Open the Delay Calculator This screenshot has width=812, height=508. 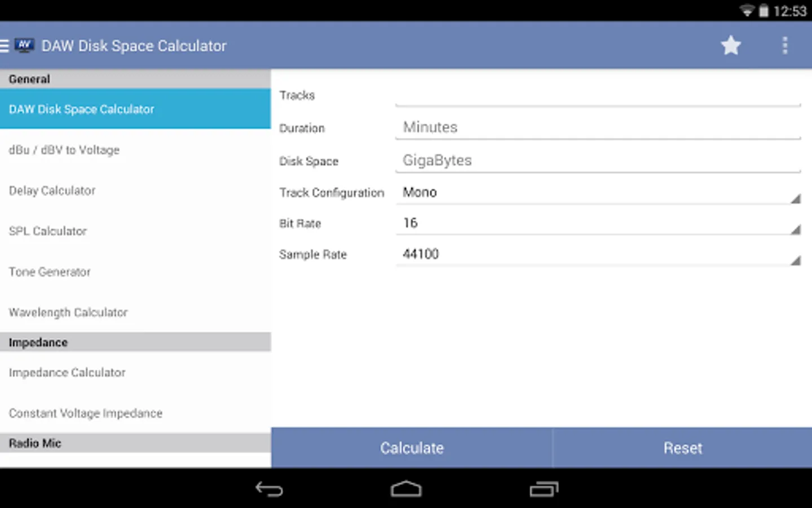click(135, 190)
